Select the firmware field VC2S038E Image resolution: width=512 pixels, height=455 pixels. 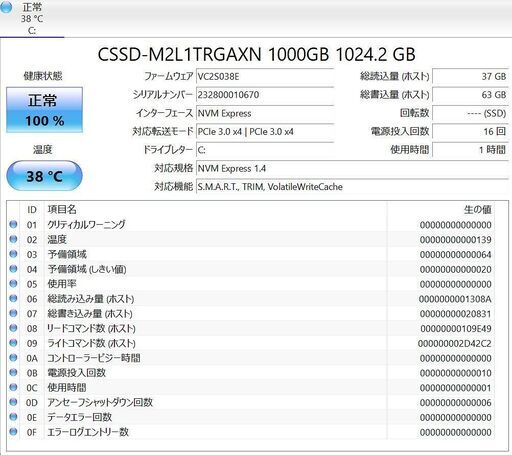(265, 77)
